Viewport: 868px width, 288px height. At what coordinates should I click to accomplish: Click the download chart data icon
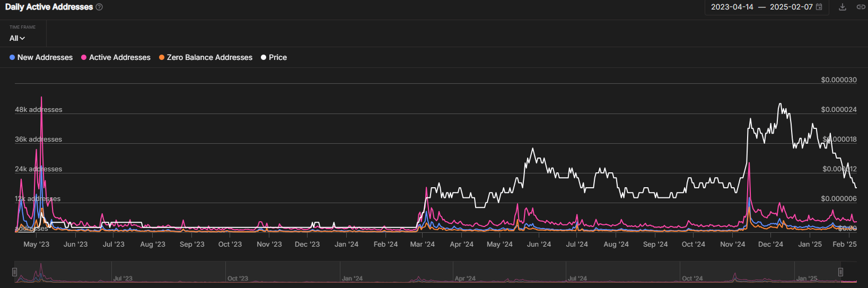[x=842, y=7]
